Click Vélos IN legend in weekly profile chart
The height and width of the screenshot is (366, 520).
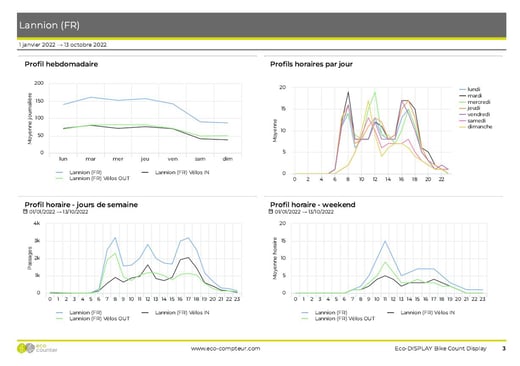tap(175, 172)
